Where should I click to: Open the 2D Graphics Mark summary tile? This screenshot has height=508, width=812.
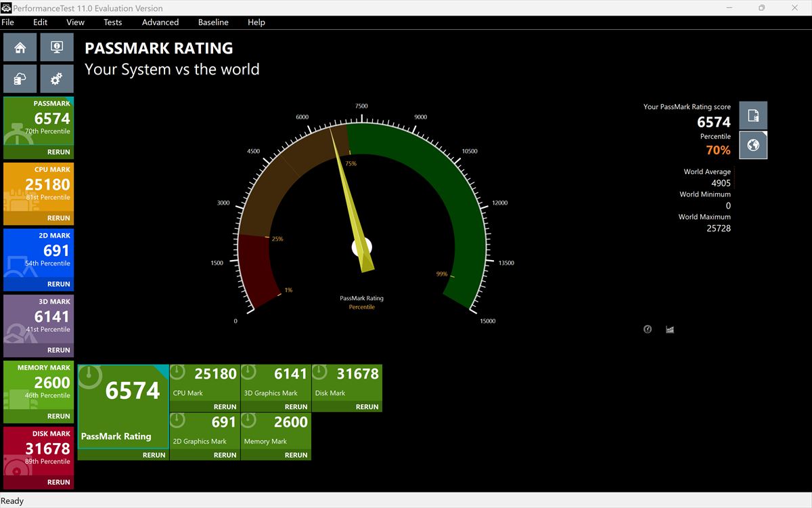(204, 431)
